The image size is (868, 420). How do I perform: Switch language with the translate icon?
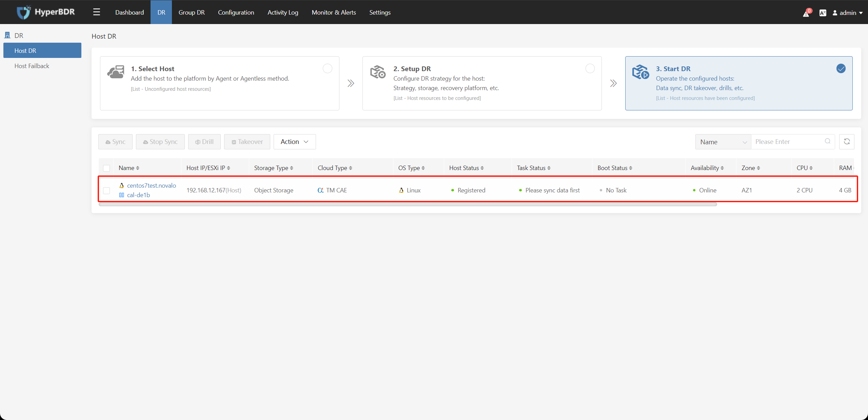pos(823,13)
